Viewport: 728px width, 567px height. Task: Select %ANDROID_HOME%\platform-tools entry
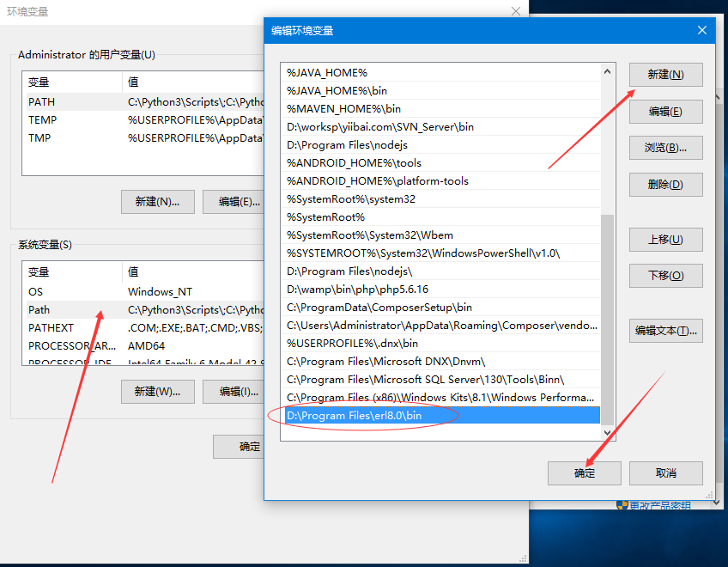click(440, 181)
